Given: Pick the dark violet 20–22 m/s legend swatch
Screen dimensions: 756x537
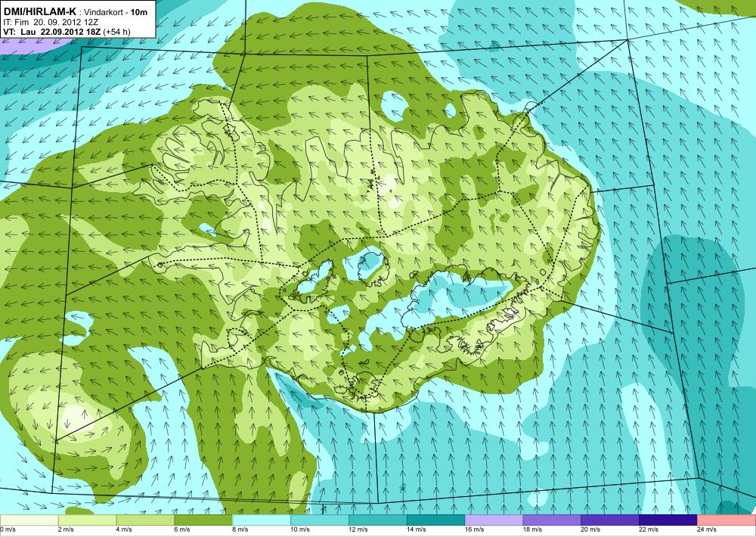Looking at the screenshot, I should [x=610, y=520].
